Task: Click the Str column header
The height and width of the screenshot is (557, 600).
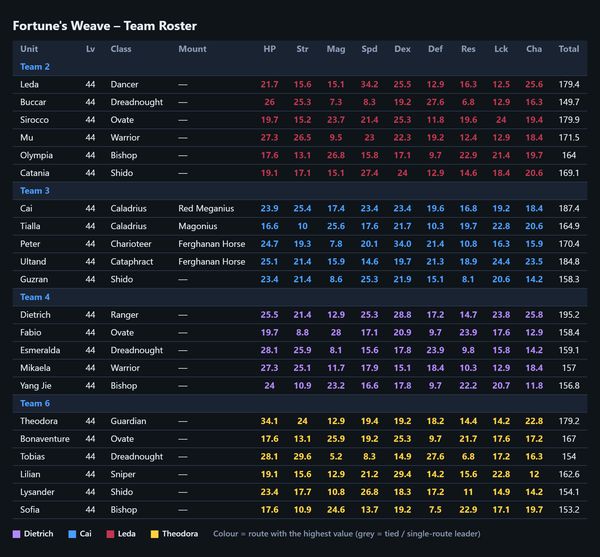Action: pyautogui.click(x=302, y=49)
